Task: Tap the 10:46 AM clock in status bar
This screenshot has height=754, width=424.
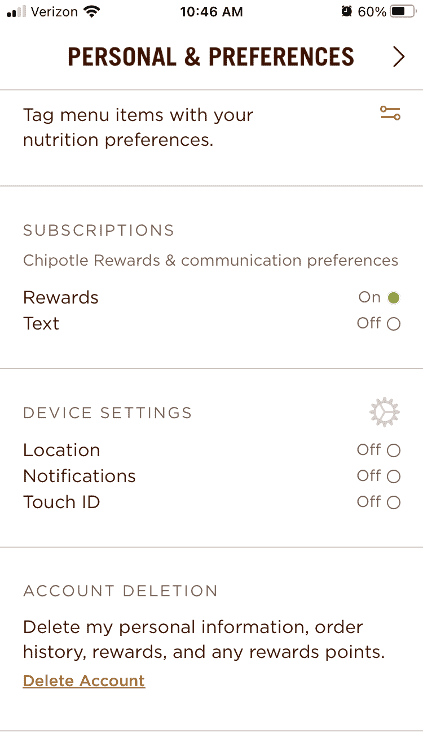Action: tap(212, 12)
